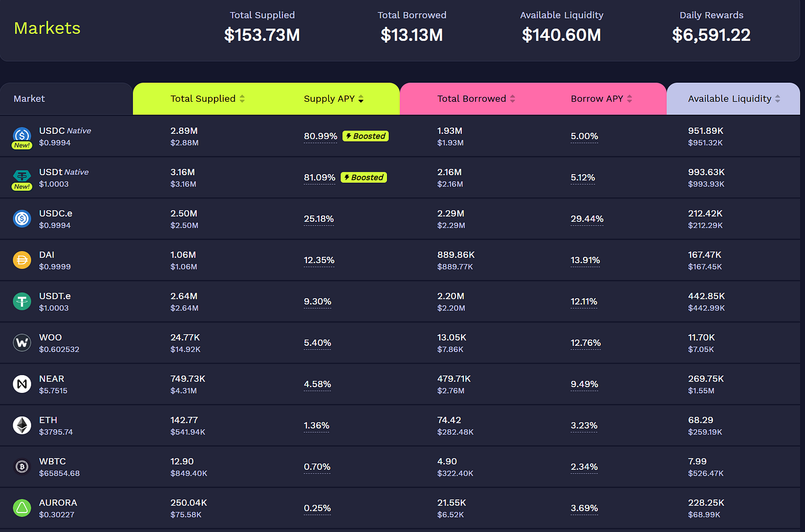Screen dimensions: 805x532
Task: Click the 80.99% supply APY value
Action: tap(320, 136)
